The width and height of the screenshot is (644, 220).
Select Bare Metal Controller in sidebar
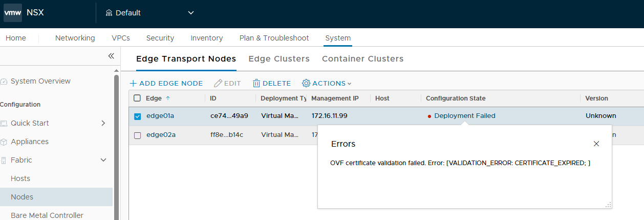click(x=47, y=215)
